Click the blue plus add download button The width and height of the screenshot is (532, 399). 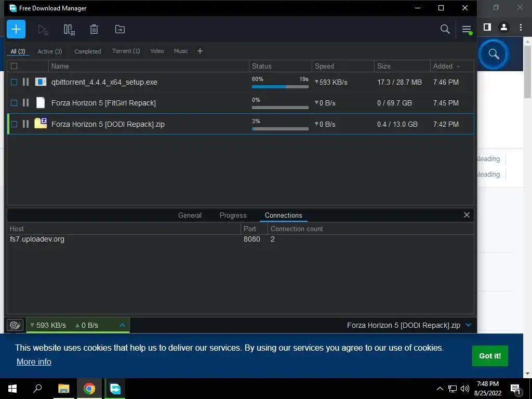click(16, 29)
